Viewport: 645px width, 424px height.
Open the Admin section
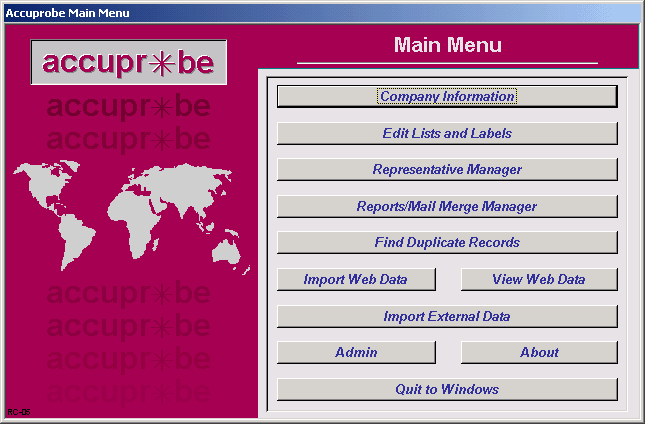356,352
